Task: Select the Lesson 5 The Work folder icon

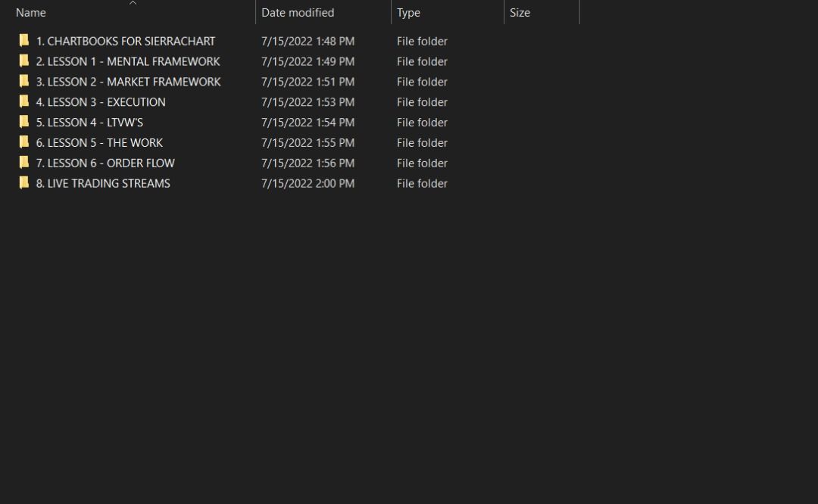Action: (24, 142)
